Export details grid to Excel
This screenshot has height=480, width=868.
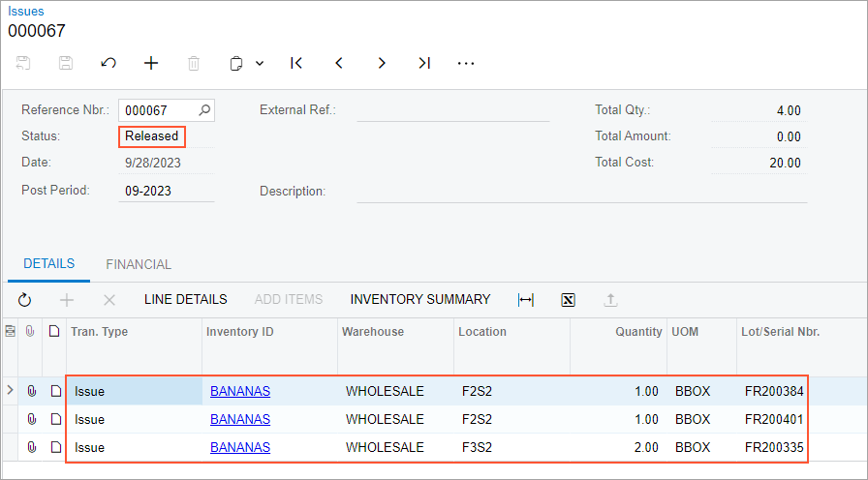coord(569,300)
